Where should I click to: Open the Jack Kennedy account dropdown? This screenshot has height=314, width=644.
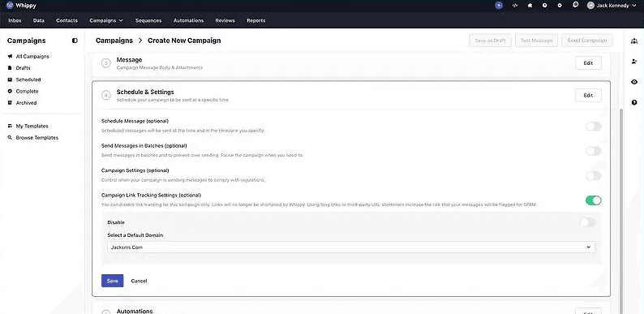[x=612, y=6]
